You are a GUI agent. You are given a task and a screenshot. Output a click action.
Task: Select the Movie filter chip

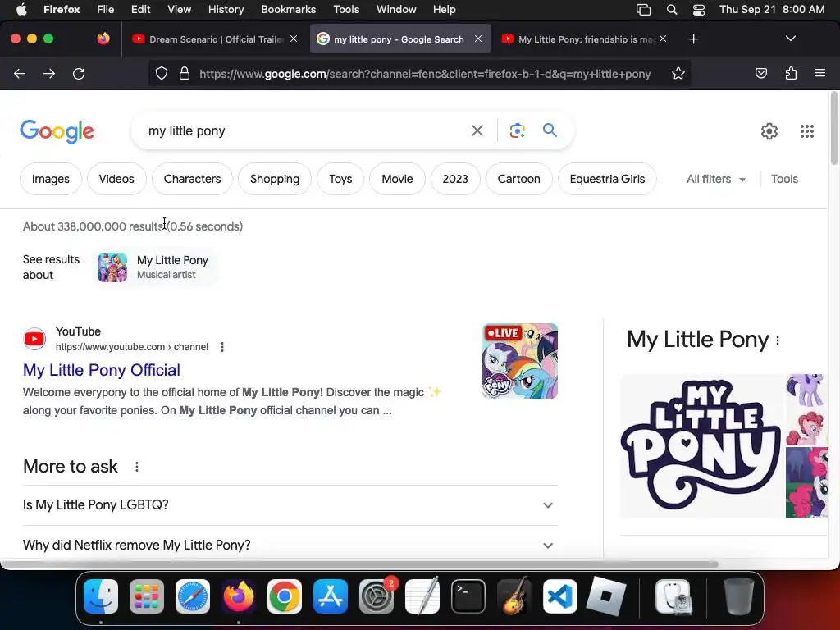(x=397, y=179)
